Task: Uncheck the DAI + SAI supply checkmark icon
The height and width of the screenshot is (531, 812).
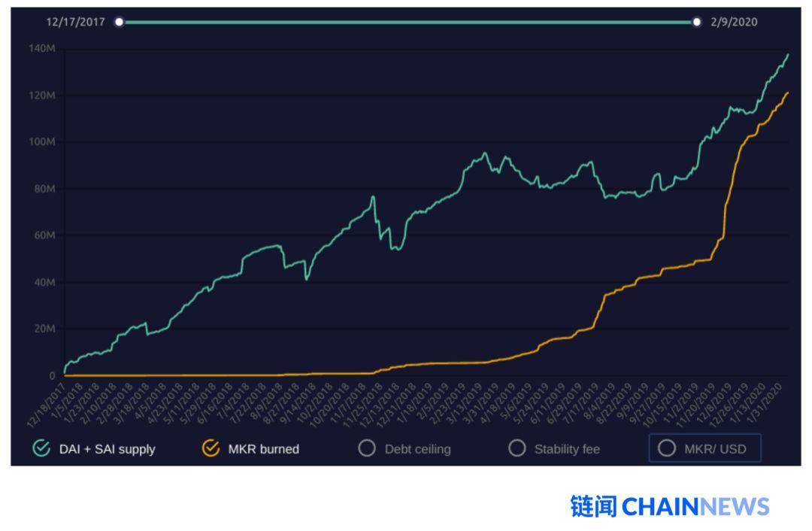Action: [41, 449]
